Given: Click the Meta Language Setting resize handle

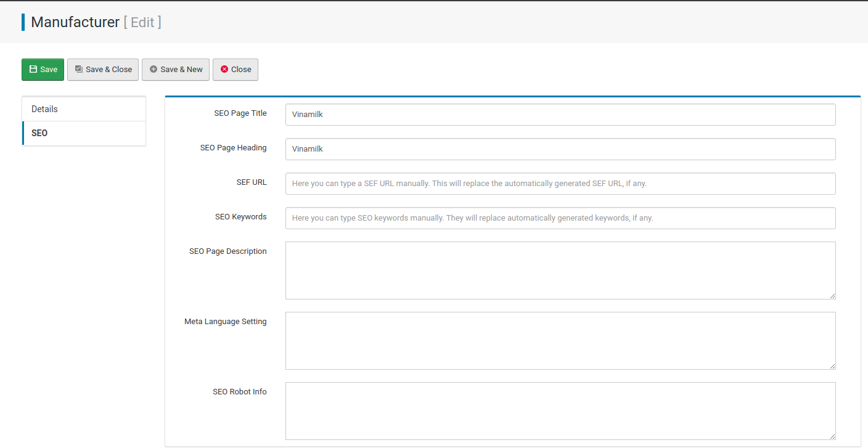Looking at the screenshot, I should click(832, 366).
